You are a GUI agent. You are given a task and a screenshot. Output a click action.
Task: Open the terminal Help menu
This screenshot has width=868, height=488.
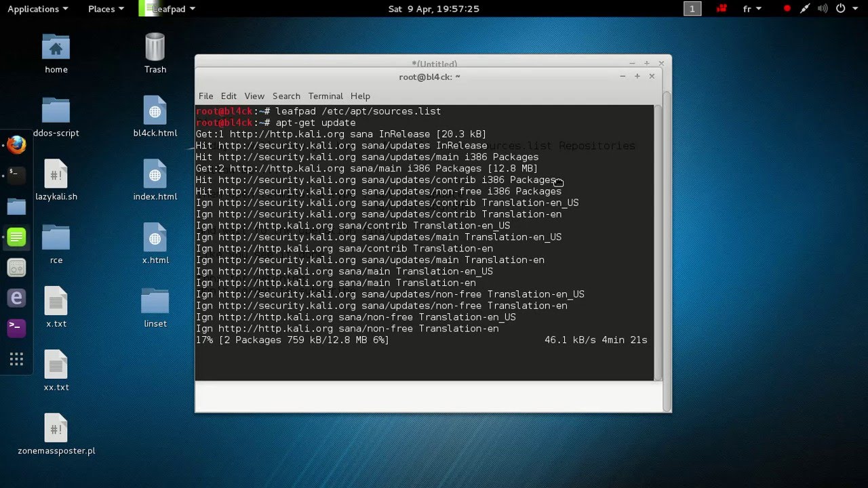[x=360, y=96]
